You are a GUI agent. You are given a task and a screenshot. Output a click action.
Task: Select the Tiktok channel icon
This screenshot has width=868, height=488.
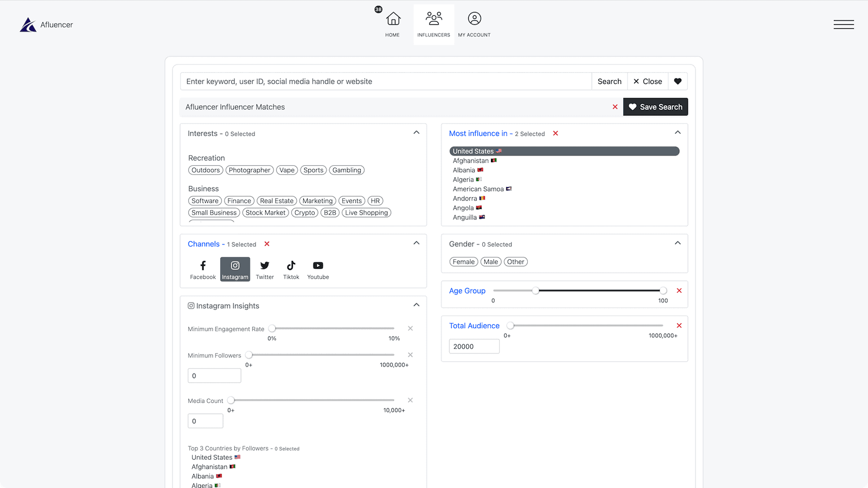tap(291, 269)
